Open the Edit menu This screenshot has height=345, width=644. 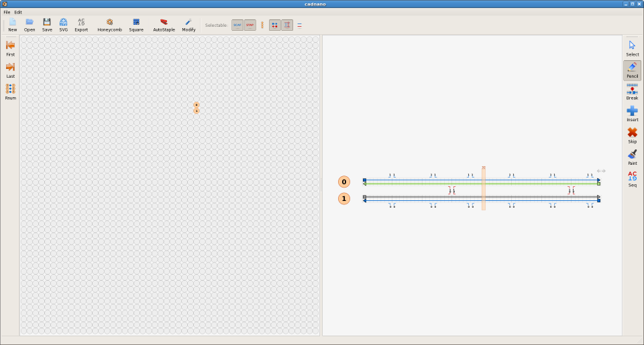point(18,12)
